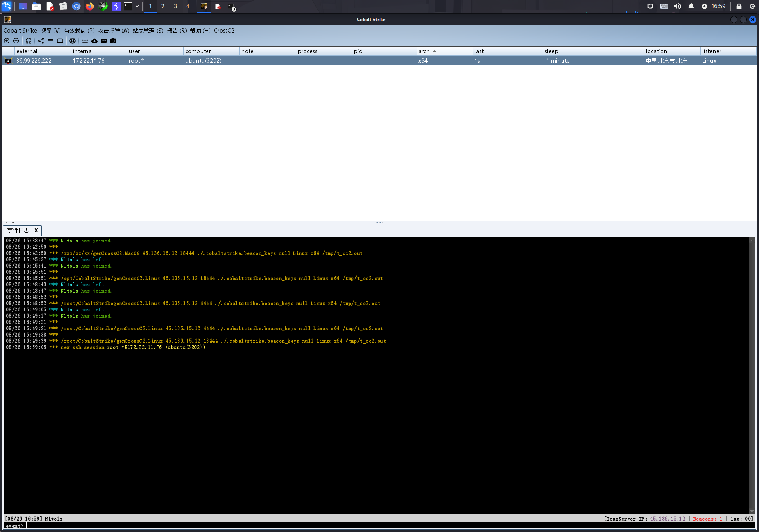Open the web globe toolbar icon
Image resolution: width=759 pixels, height=532 pixels.
point(72,41)
